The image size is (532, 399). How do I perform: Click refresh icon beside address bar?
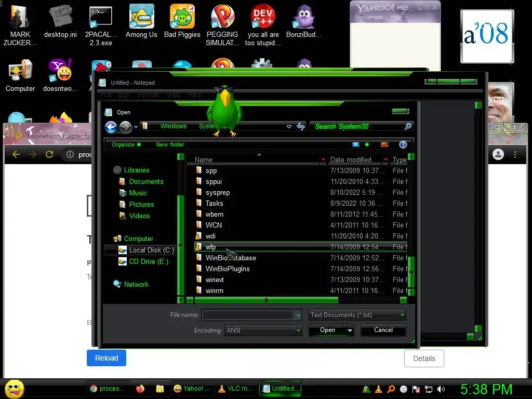301,127
